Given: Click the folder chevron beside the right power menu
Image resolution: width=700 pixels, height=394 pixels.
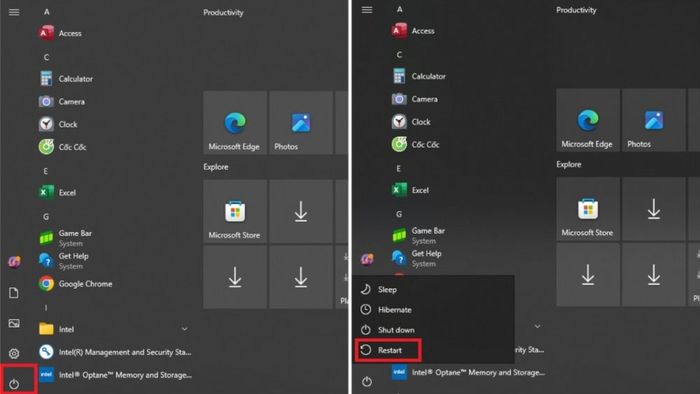Looking at the screenshot, I should click(x=538, y=326).
